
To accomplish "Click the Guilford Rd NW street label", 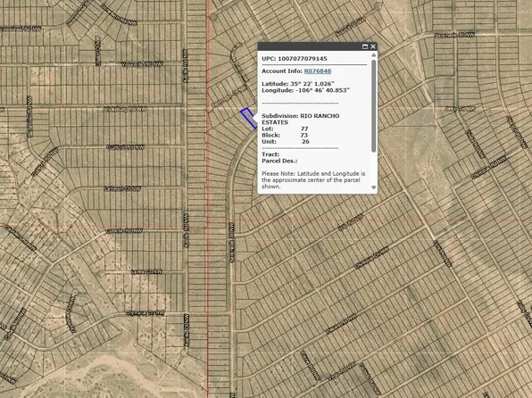I will pyautogui.click(x=126, y=147).
